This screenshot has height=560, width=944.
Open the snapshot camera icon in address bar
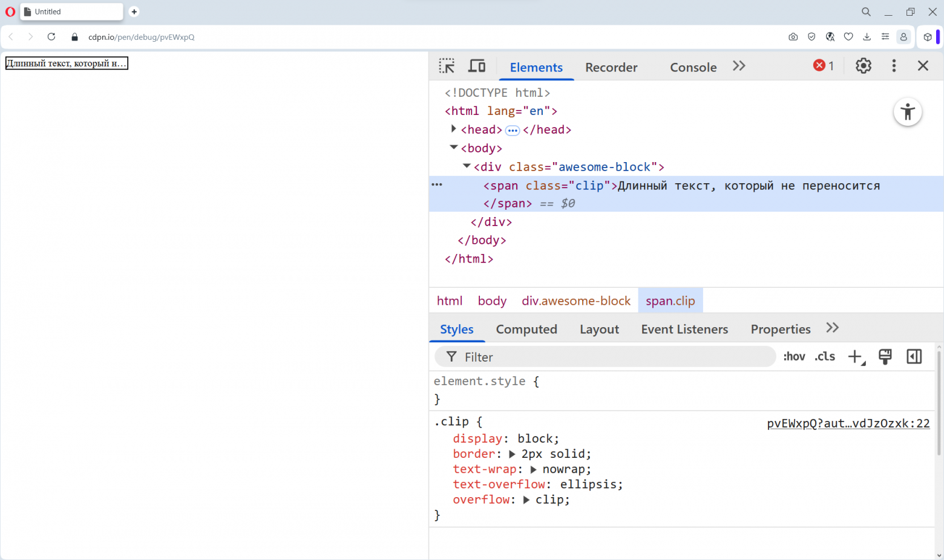tap(793, 37)
